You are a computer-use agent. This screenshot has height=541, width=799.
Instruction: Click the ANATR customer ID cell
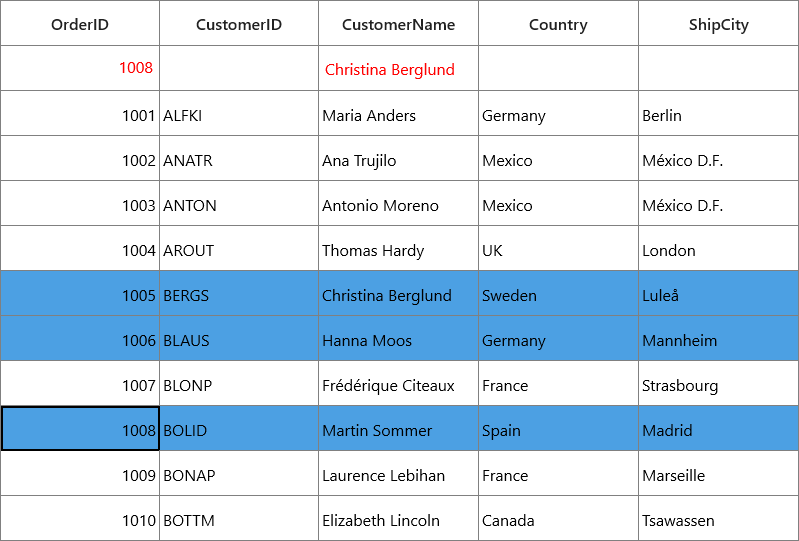pyautogui.click(x=239, y=158)
